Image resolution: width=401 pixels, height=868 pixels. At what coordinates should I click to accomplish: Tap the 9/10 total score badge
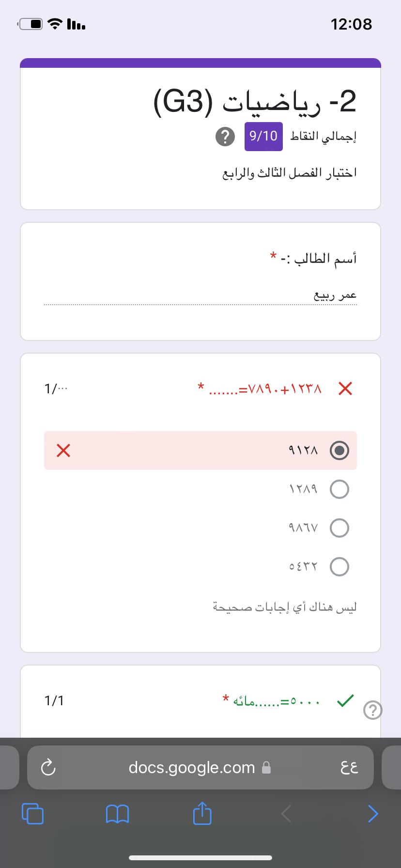[263, 137]
